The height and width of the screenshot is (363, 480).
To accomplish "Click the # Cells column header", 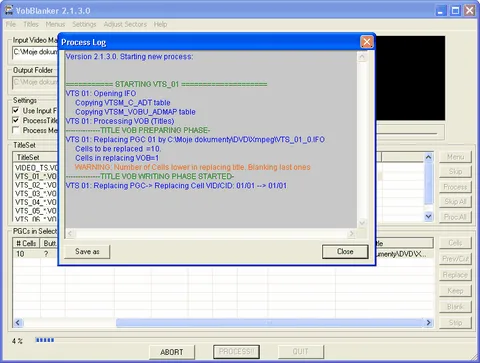I will tap(26, 243).
